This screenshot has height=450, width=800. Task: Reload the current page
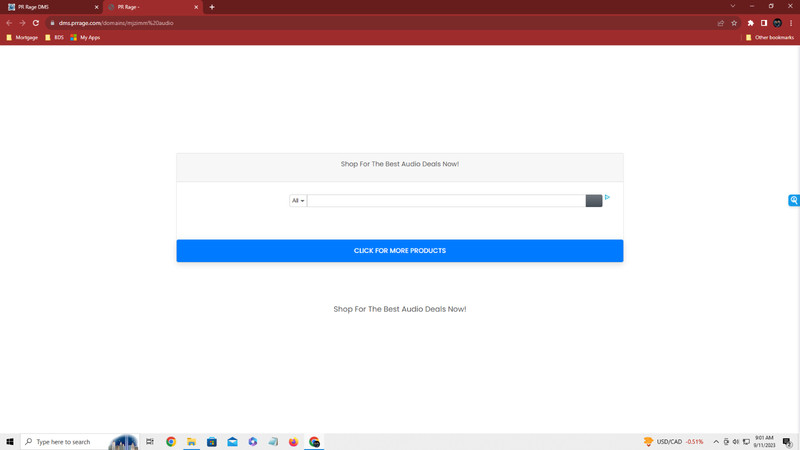click(x=36, y=23)
